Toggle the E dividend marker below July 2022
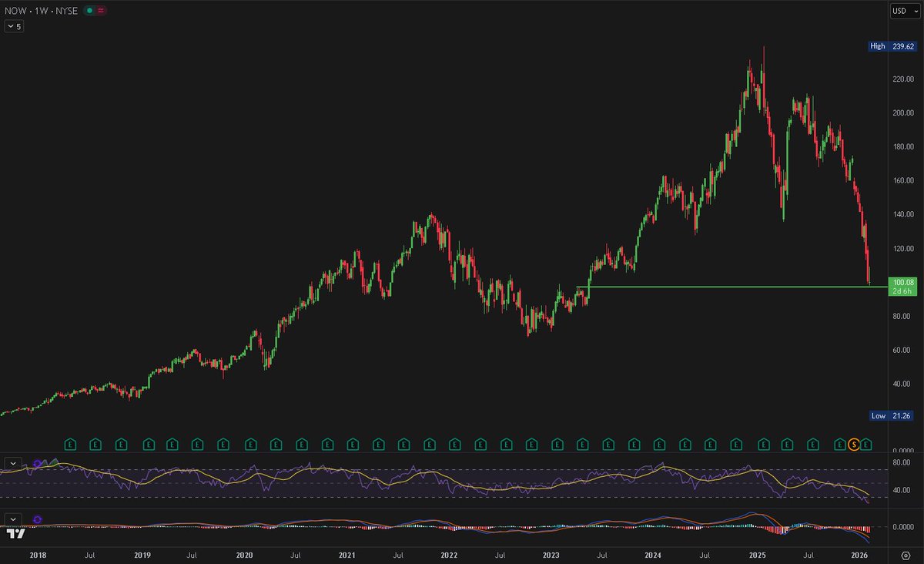The width and height of the screenshot is (924, 564). click(x=505, y=444)
